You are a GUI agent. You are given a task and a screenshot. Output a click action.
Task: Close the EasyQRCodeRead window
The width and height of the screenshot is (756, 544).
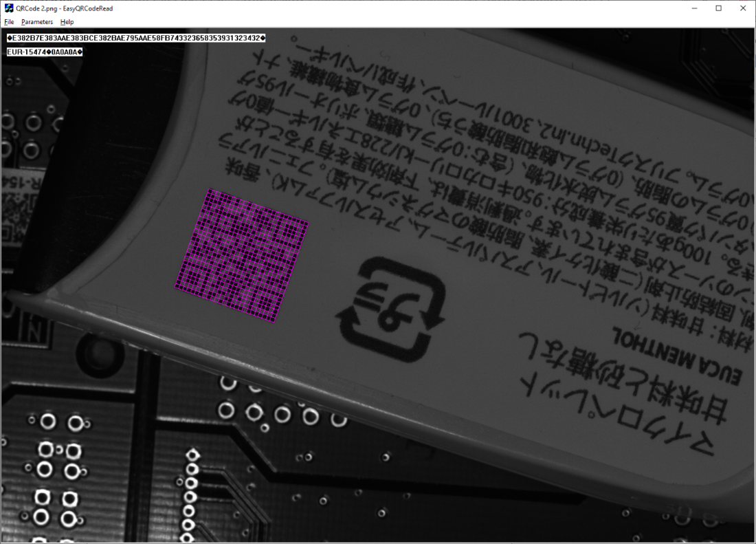[x=742, y=8]
